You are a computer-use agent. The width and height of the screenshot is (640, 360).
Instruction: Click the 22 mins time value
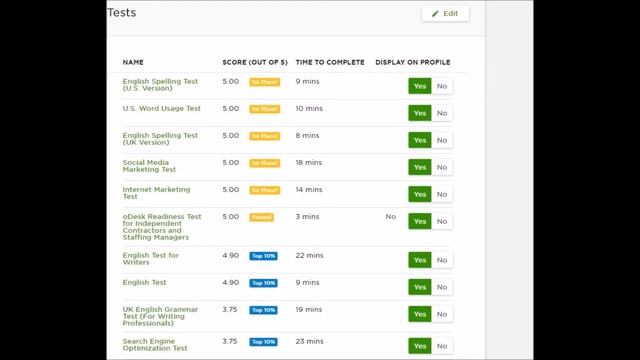point(309,256)
